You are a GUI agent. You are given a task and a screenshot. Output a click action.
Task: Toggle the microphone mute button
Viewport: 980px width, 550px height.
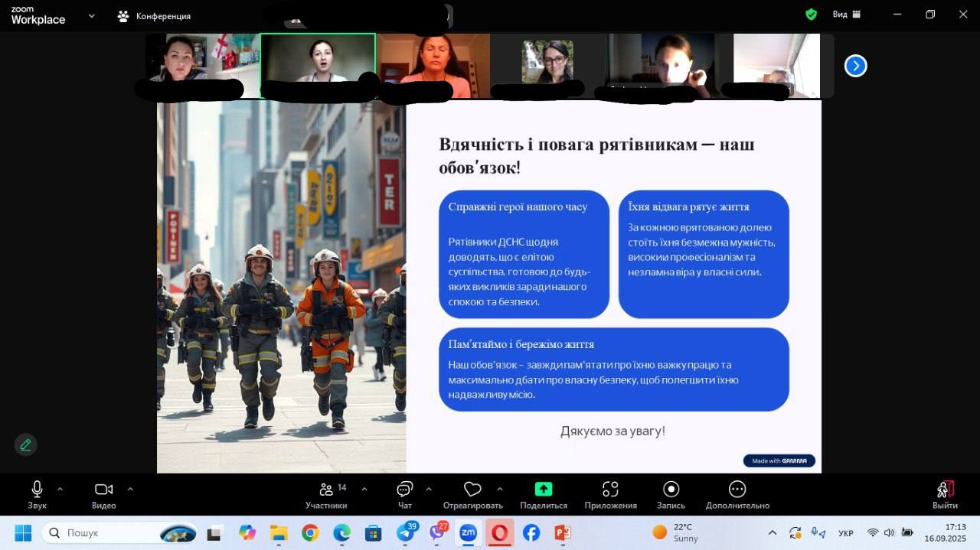(x=36, y=490)
